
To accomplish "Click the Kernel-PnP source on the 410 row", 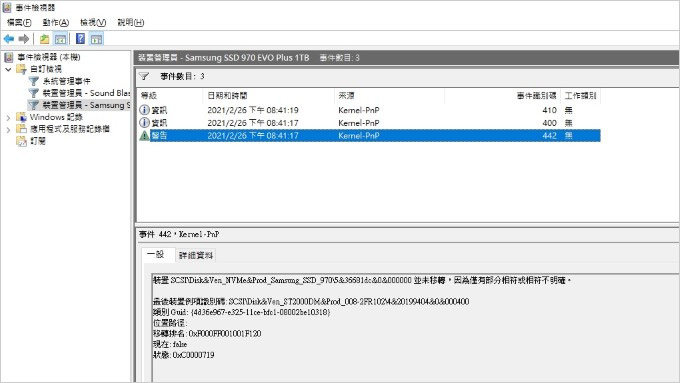I will point(359,110).
